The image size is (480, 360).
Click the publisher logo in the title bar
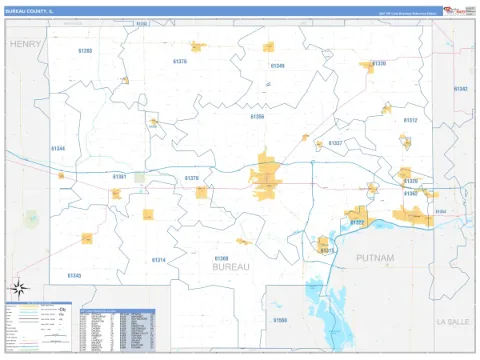460,11
